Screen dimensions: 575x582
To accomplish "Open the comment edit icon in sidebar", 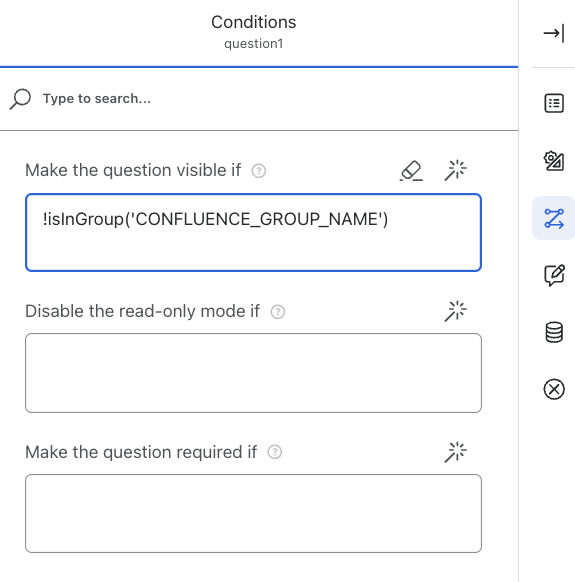I will tap(554, 275).
